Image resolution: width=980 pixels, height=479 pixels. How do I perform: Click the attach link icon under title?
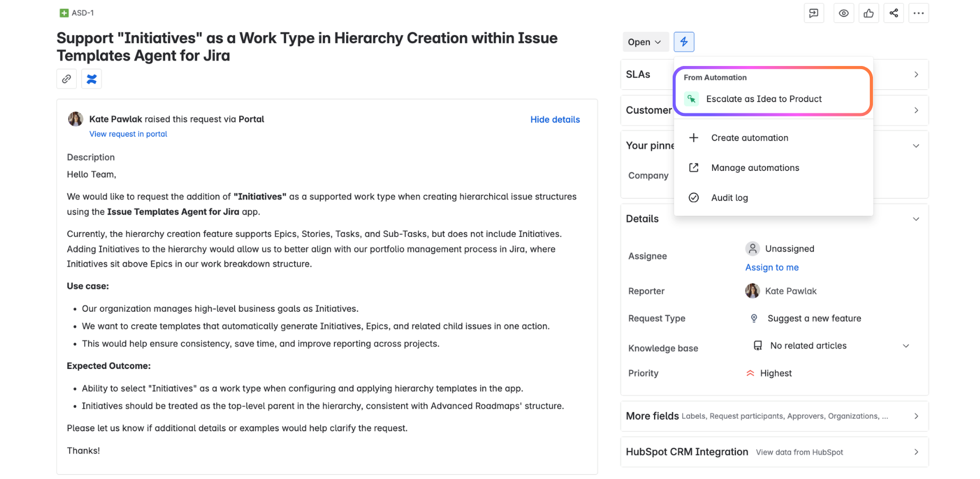(x=67, y=79)
